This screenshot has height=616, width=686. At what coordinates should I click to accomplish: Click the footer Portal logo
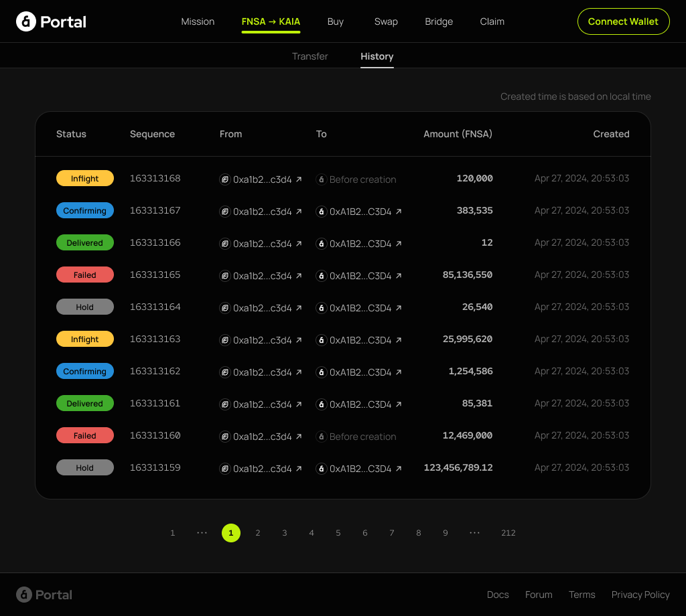[44, 595]
